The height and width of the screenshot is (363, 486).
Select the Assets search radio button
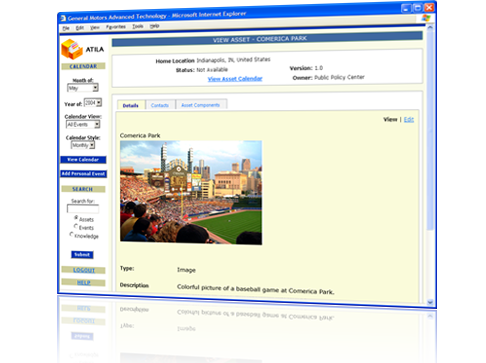[76, 217]
